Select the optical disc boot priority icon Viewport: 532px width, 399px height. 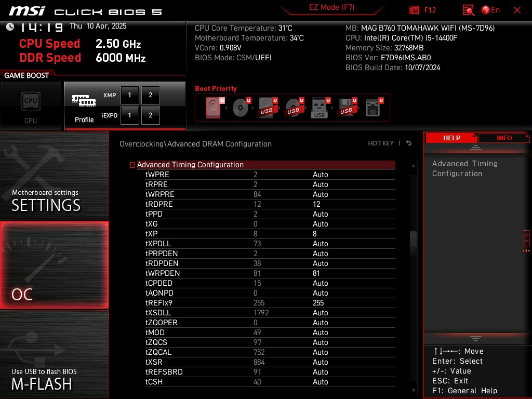click(x=241, y=108)
